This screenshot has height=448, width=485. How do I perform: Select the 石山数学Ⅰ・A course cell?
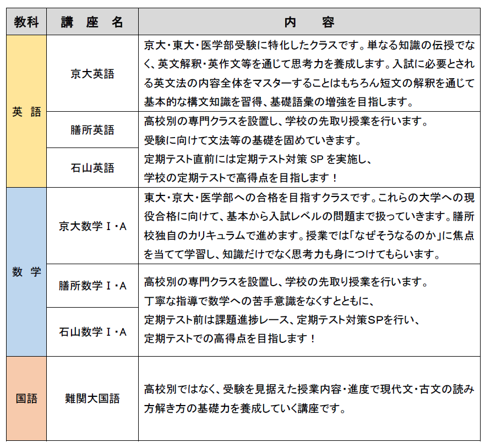[92, 332]
